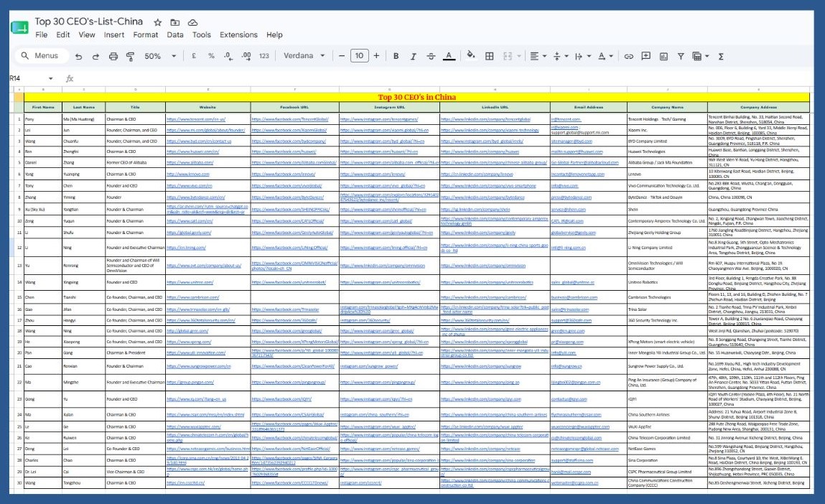The width and height of the screenshot is (825, 504).
Task: Open the vertical align dropdown
Action: coord(560,56)
